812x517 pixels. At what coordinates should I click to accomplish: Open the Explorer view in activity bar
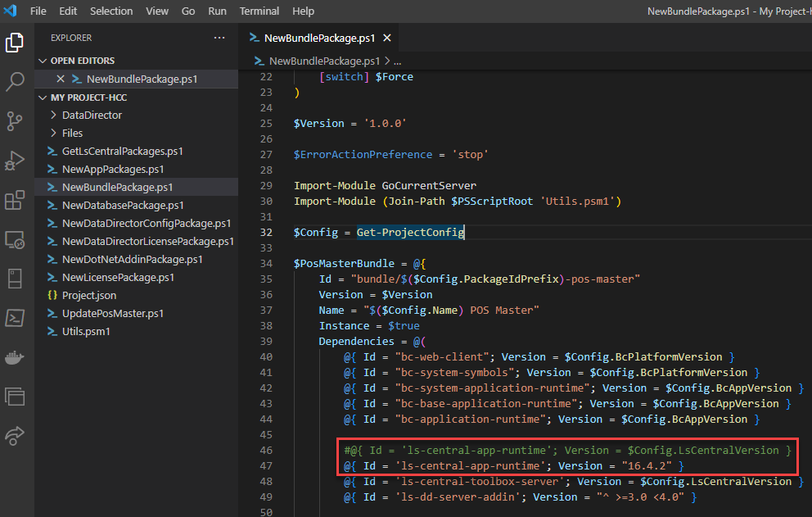(15, 43)
